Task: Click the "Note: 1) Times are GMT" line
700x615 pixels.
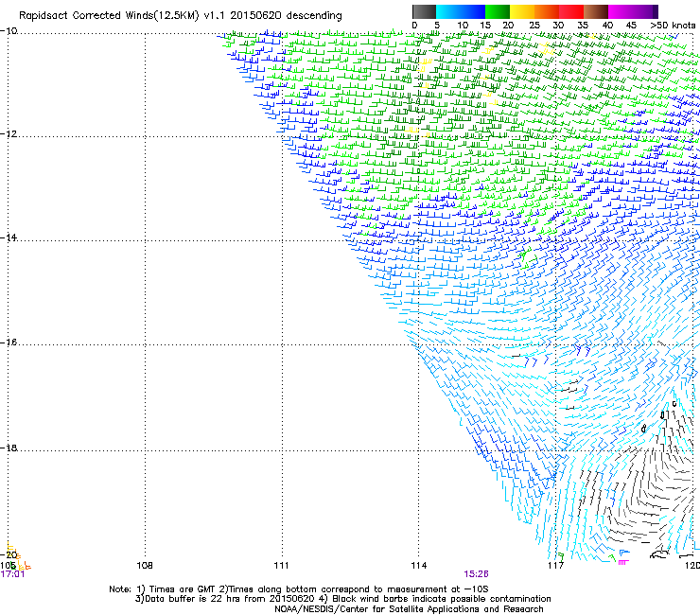Action: tap(299, 589)
